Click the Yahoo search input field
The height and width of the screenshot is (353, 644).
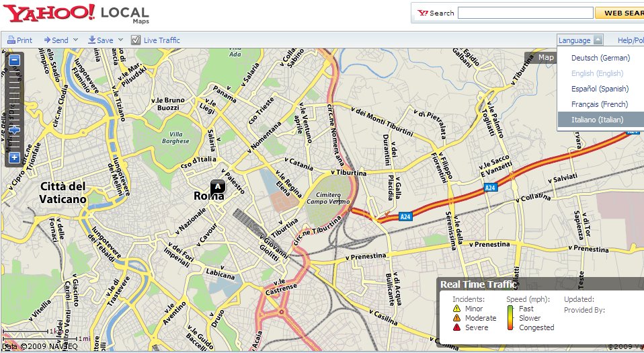[525, 13]
